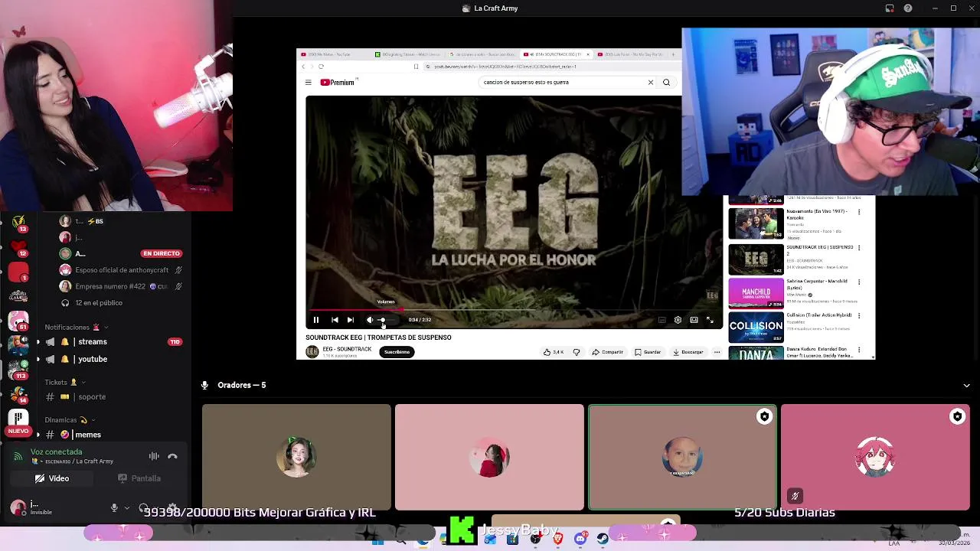Open the Manchild suggested video thumbnail
The width and height of the screenshot is (980, 551).
click(755, 293)
